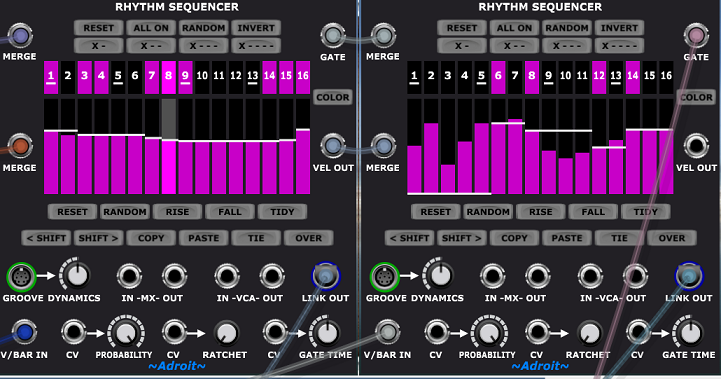Click top RANDOM button on left sequencer
This screenshot has height=379, width=721.
(203, 28)
